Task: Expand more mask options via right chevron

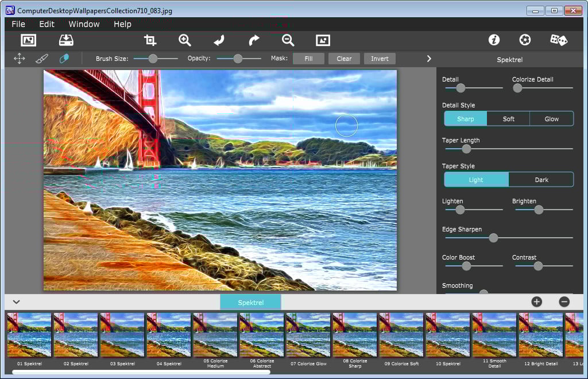Action: [428, 58]
